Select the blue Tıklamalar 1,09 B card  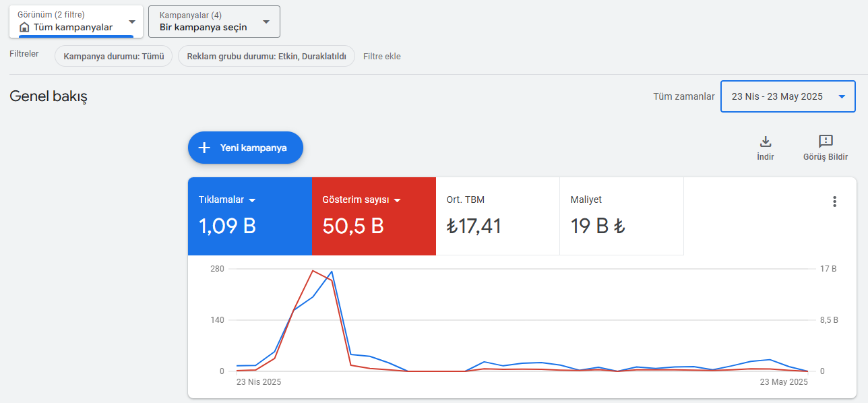(250, 216)
